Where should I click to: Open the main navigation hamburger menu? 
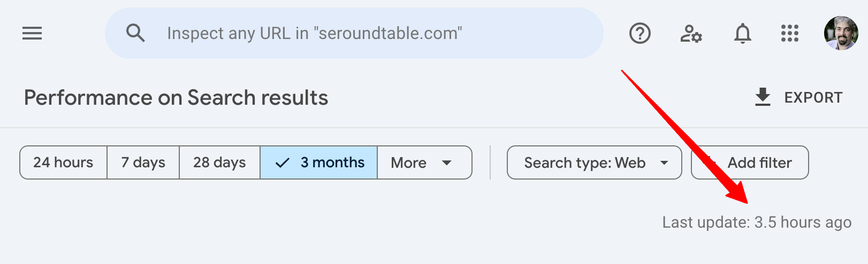32,34
